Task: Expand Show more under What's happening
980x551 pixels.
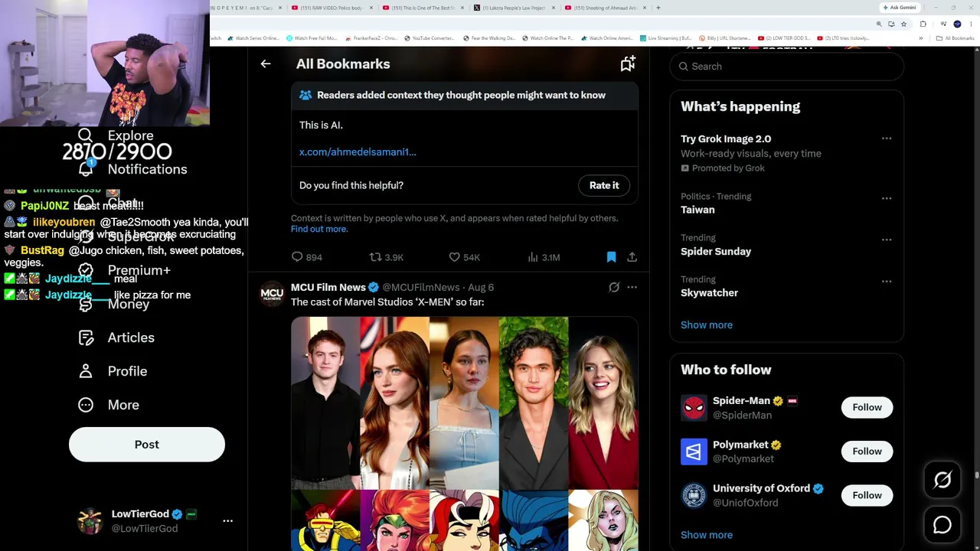Action: [707, 324]
